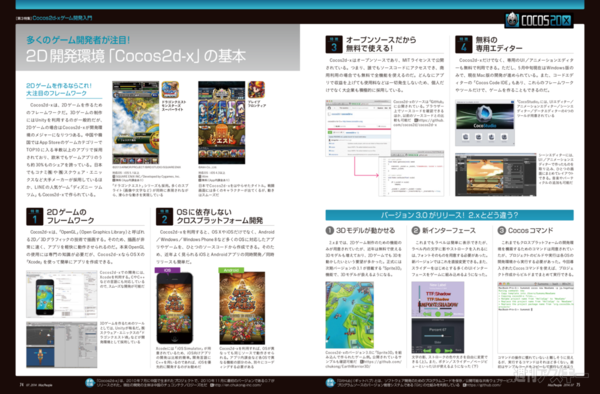Click circled number 2 beside 新インターフェース
This screenshot has width=600, height=394.
pos(416,230)
